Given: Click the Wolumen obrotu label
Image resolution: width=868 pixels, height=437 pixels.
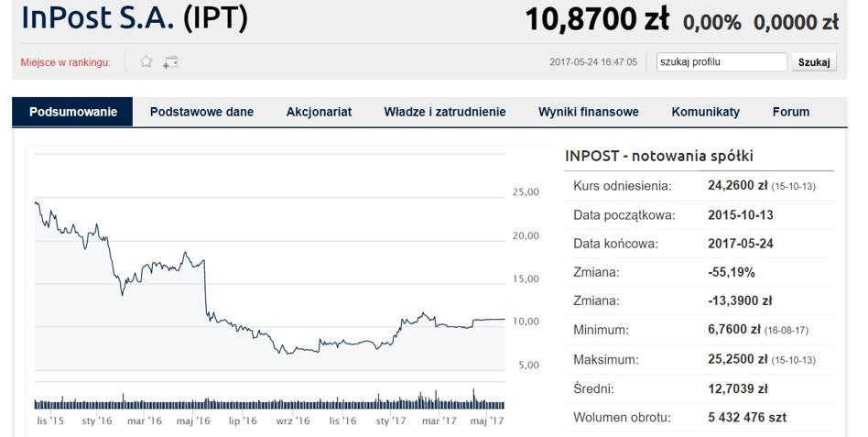Looking at the screenshot, I should (x=622, y=418).
